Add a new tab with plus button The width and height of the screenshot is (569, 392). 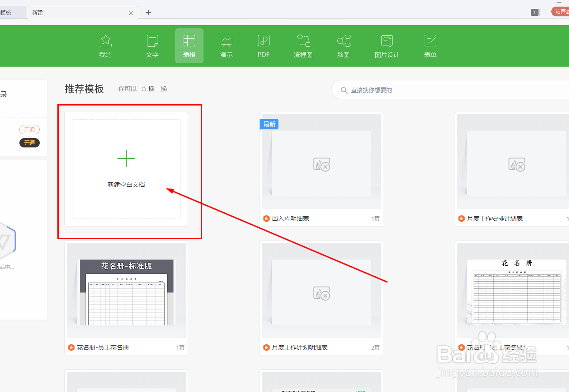pyautogui.click(x=148, y=12)
